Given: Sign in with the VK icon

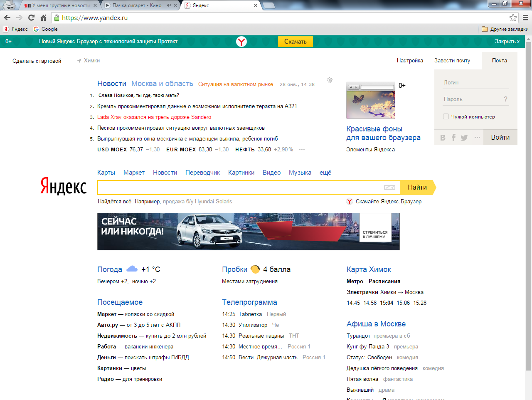Looking at the screenshot, I should tap(443, 138).
